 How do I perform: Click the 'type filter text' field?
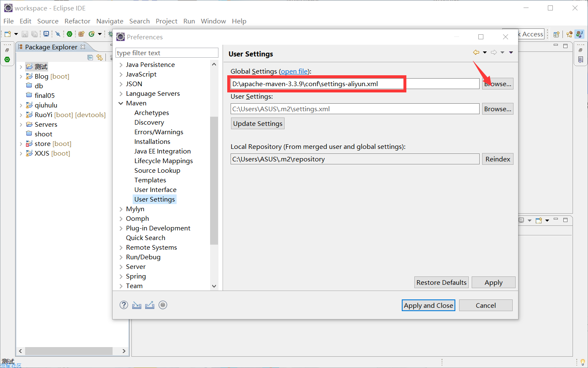pos(167,53)
